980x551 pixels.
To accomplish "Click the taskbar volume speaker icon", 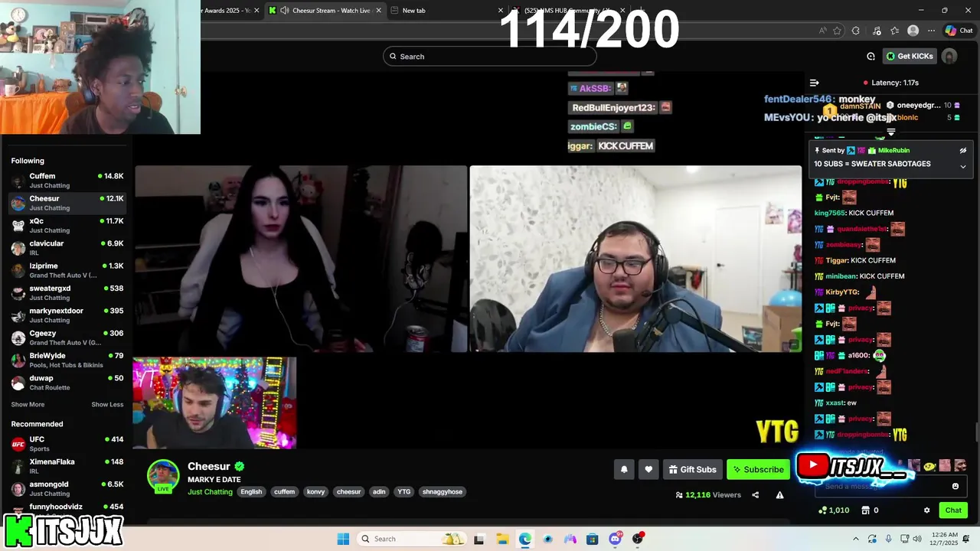I will pos(919,539).
